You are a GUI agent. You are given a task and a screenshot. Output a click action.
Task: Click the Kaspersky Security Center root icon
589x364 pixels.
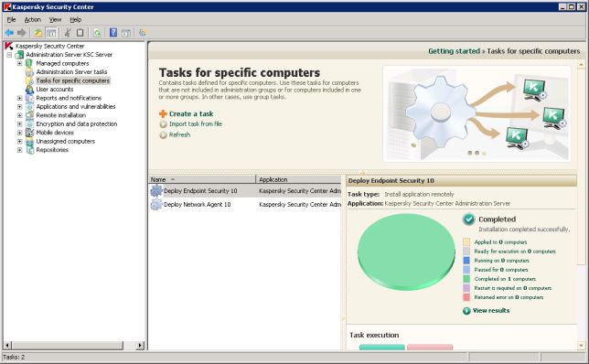[8, 46]
